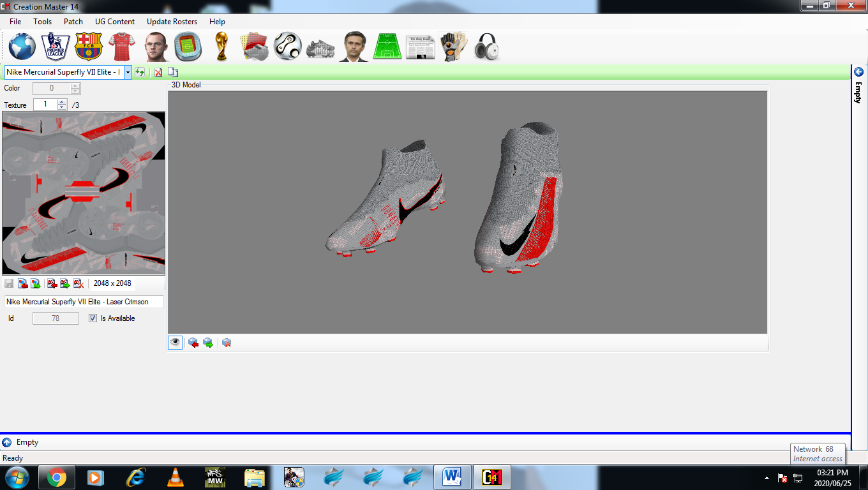Open the FC Barcelona crest teams editor
868x490 pixels.
89,47
